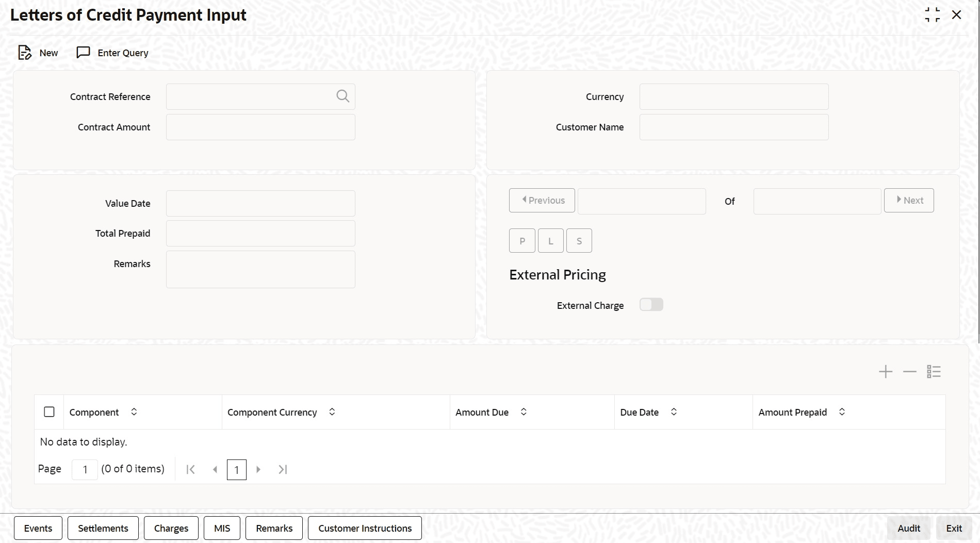Check the select-all rows checkbox
This screenshot has height=543, width=980.
click(50, 412)
